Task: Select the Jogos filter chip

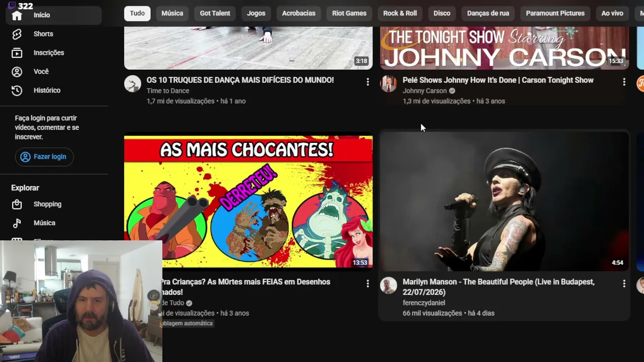Action: 256,13
